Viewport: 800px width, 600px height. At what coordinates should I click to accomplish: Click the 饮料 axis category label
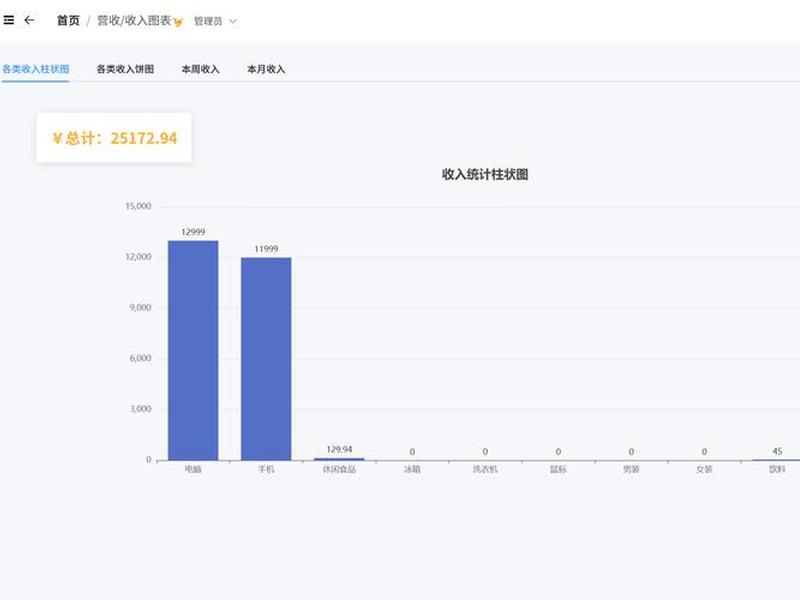[x=777, y=469]
